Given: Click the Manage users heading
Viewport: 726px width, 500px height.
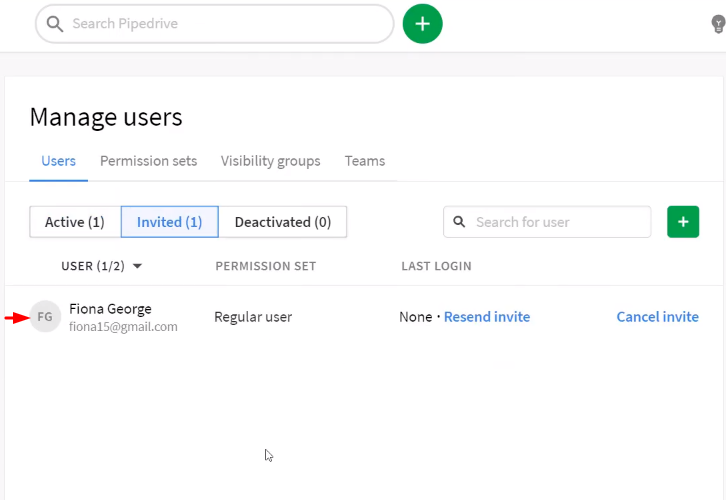Looking at the screenshot, I should click(x=106, y=117).
